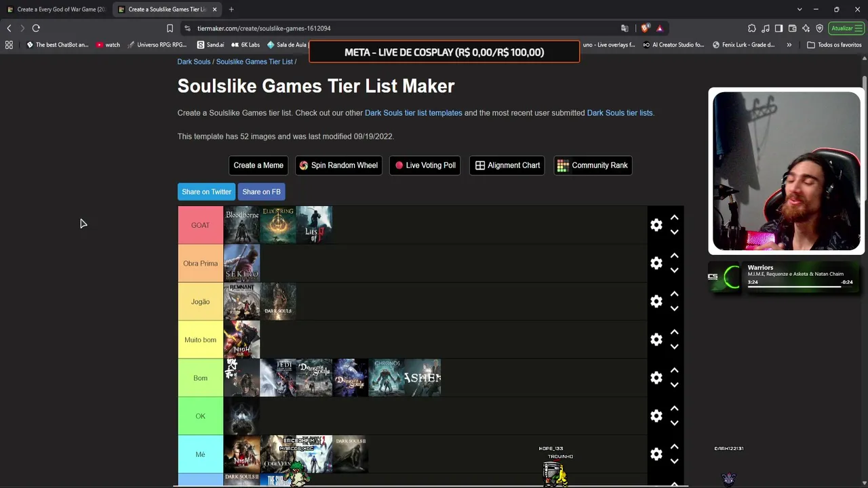Show more bookmarks with the double chevron
Image resolution: width=868 pixels, height=488 pixels.
click(789, 45)
